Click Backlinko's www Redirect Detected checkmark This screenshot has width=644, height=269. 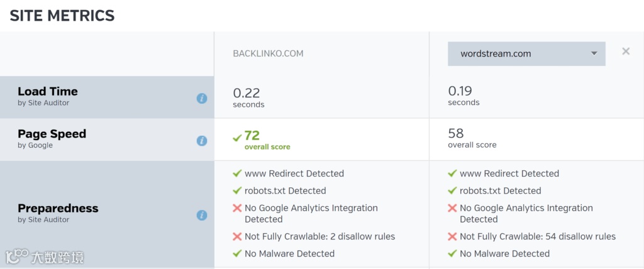237,173
